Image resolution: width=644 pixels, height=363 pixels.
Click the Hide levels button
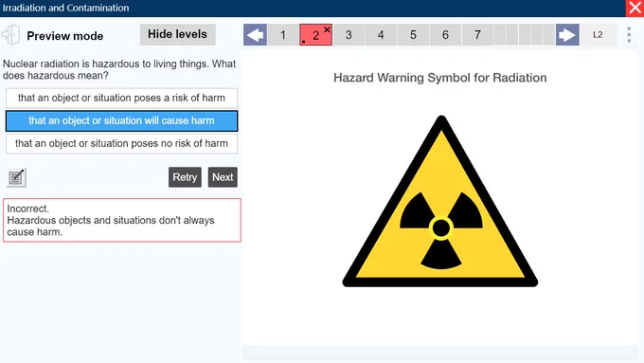point(177,34)
